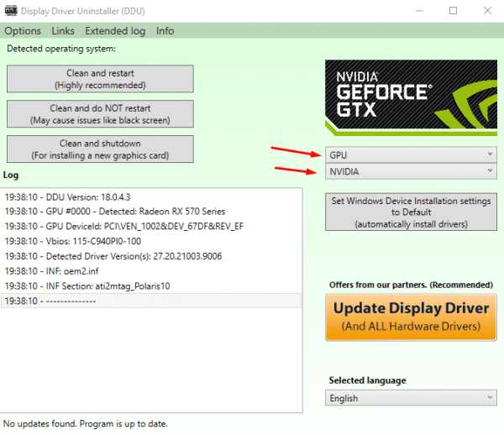Open the Options menu
Viewport: 504px width, 435px height.
(x=23, y=31)
